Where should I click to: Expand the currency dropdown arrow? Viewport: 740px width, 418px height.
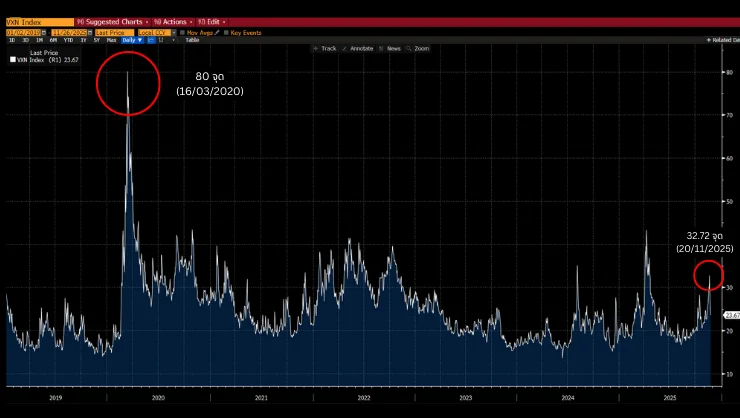pyautogui.click(x=174, y=33)
